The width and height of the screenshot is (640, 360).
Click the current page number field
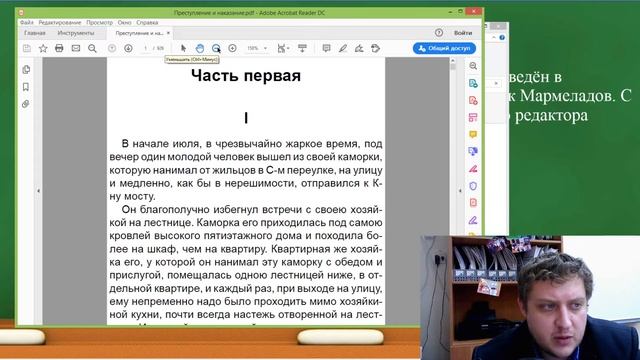point(145,48)
